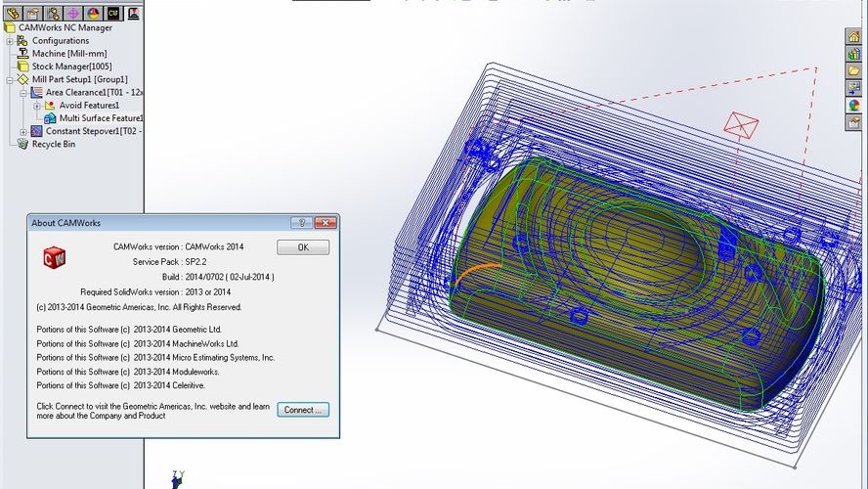Switch to the CAMWorks feature tree tab
The height and width of the screenshot is (489, 868).
coord(113,13)
